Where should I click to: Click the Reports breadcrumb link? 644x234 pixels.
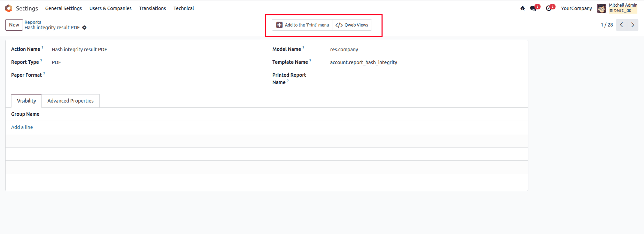33,22
